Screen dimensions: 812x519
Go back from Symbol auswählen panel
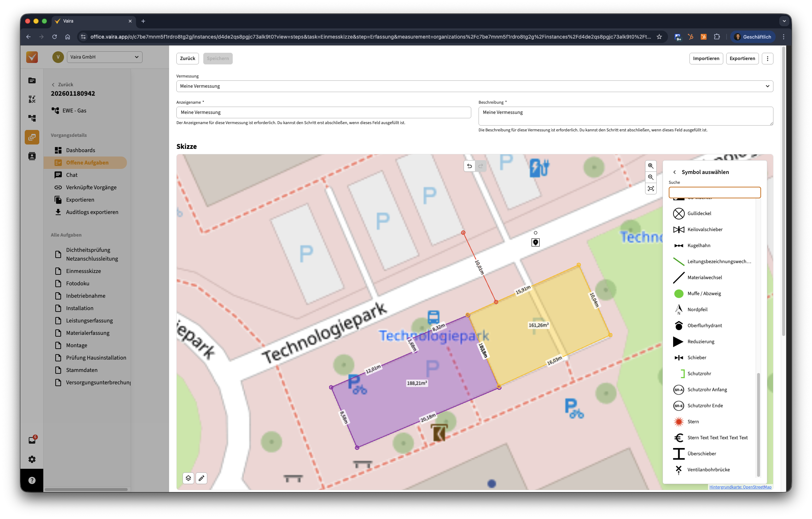[675, 172]
